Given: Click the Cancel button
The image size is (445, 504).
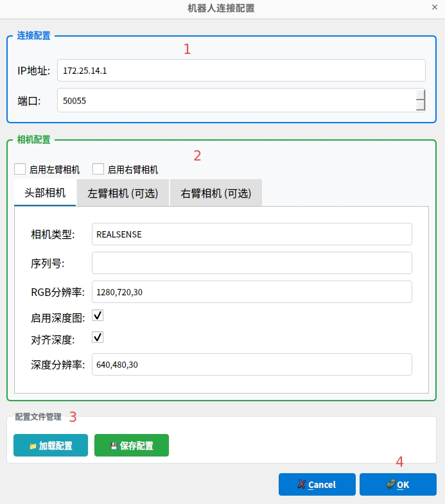Looking at the screenshot, I should 317,484.
